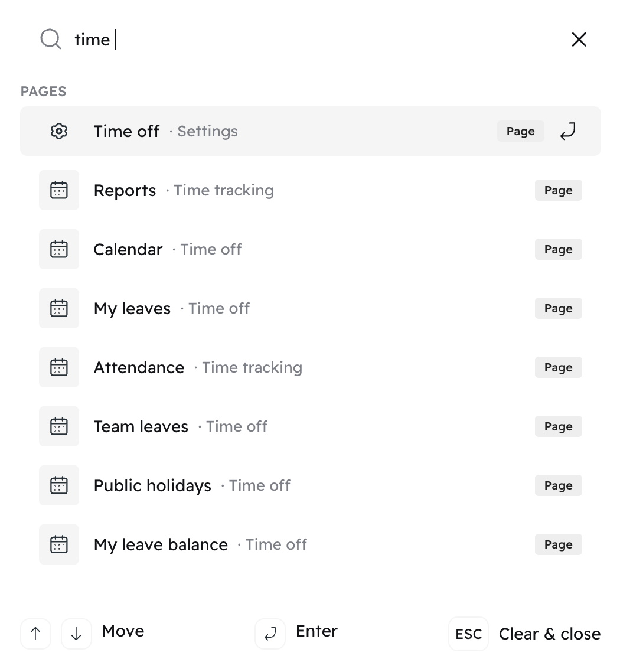
Task: Close the search dialog with X
Action: click(579, 40)
